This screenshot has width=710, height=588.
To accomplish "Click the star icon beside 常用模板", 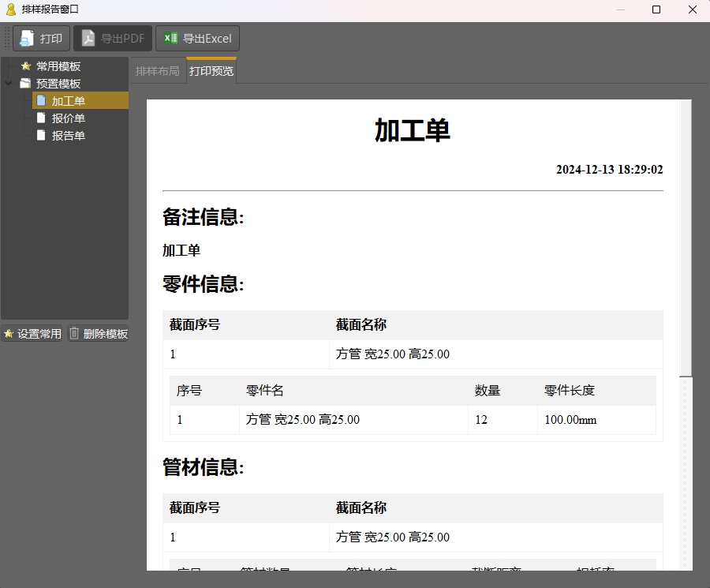I will tap(26, 66).
